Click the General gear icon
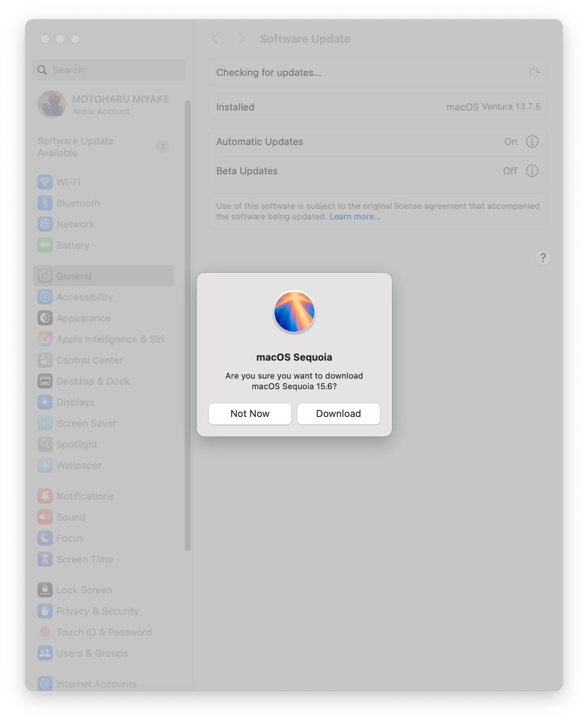The height and width of the screenshot is (722, 588). [45, 276]
